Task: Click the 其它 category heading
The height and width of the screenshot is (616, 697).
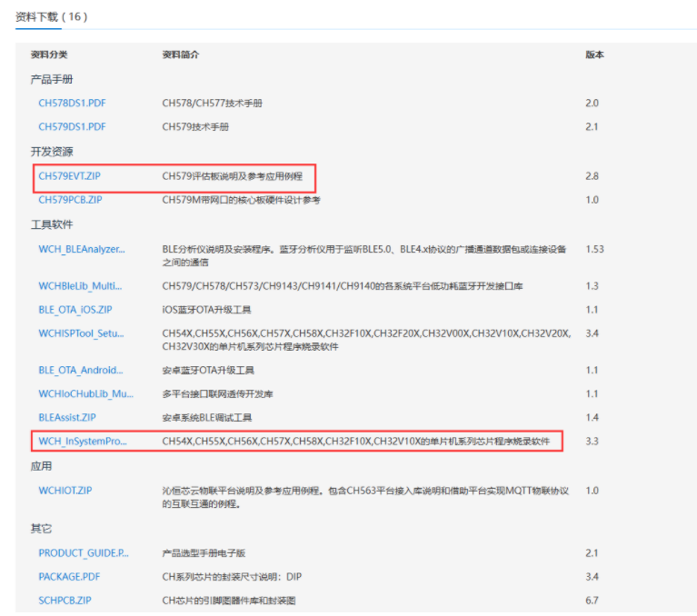Action: 41,529
